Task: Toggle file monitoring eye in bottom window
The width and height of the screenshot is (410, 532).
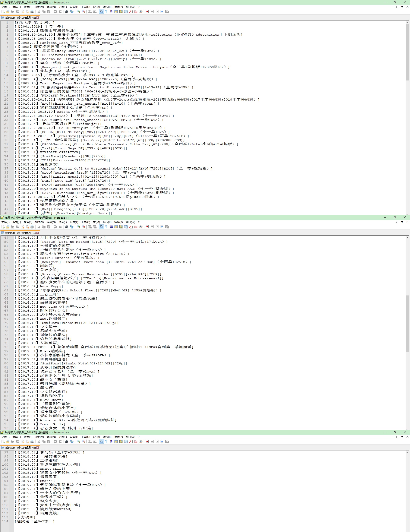Action: coord(141,441)
